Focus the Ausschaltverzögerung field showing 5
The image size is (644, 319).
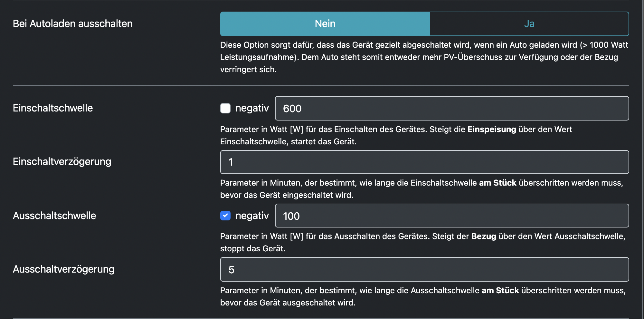[x=424, y=269]
